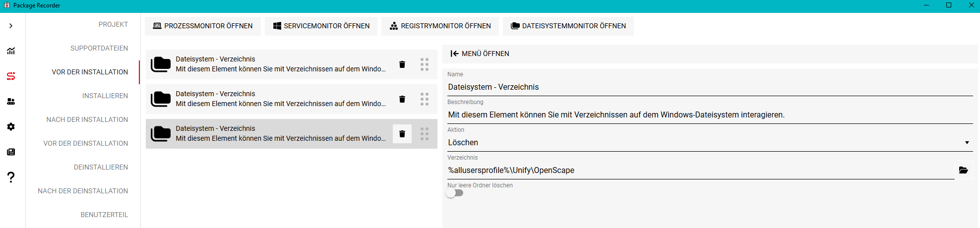
Task: Click the Verzeichnis path input field
Action: pyautogui.click(x=699, y=171)
